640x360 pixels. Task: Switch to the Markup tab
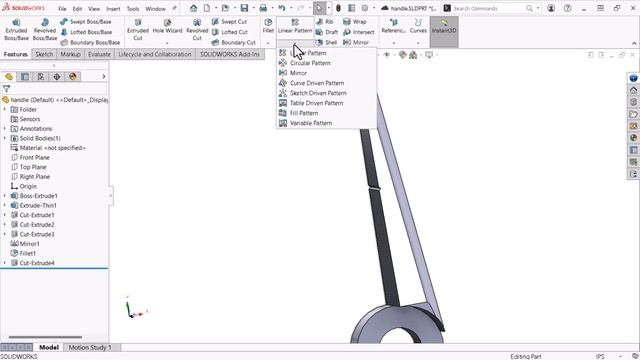tap(70, 54)
